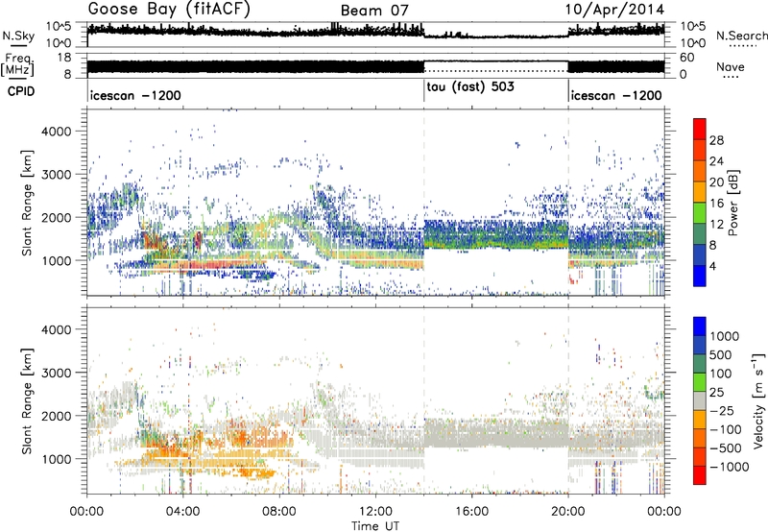The width and height of the screenshot is (768, 532).
Task: Click the 16:00 time tick label
Action: click(471, 512)
